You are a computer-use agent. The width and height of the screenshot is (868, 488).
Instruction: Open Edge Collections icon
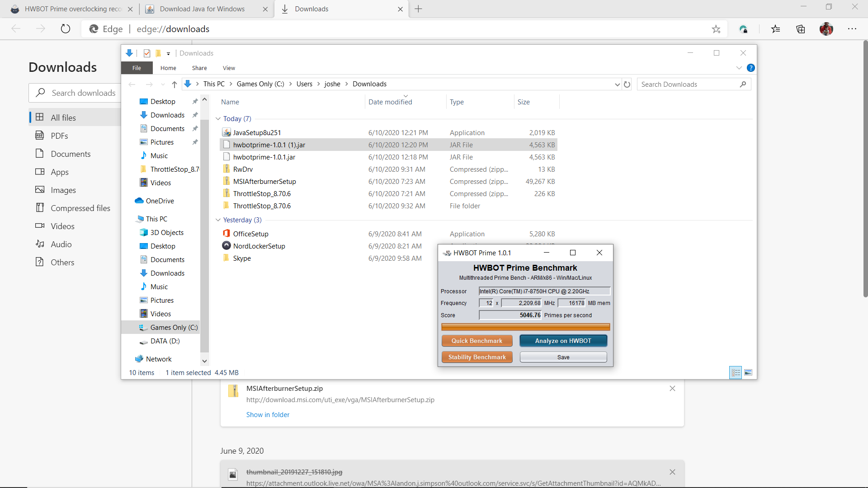coord(801,29)
